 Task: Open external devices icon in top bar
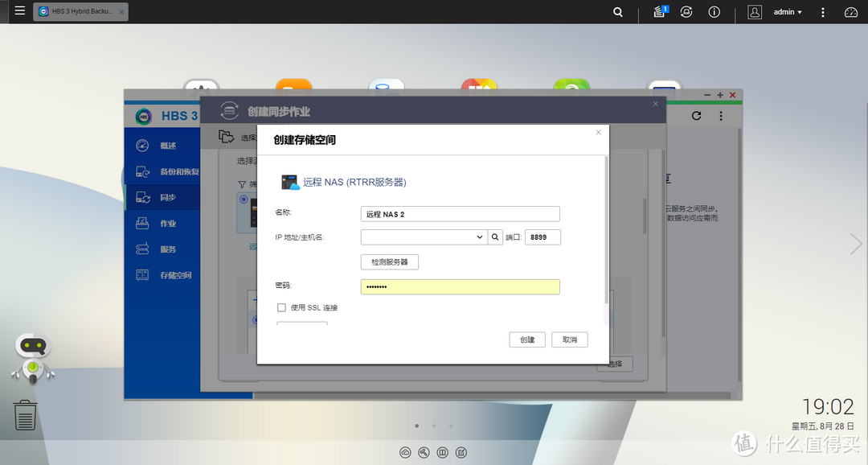(686, 11)
